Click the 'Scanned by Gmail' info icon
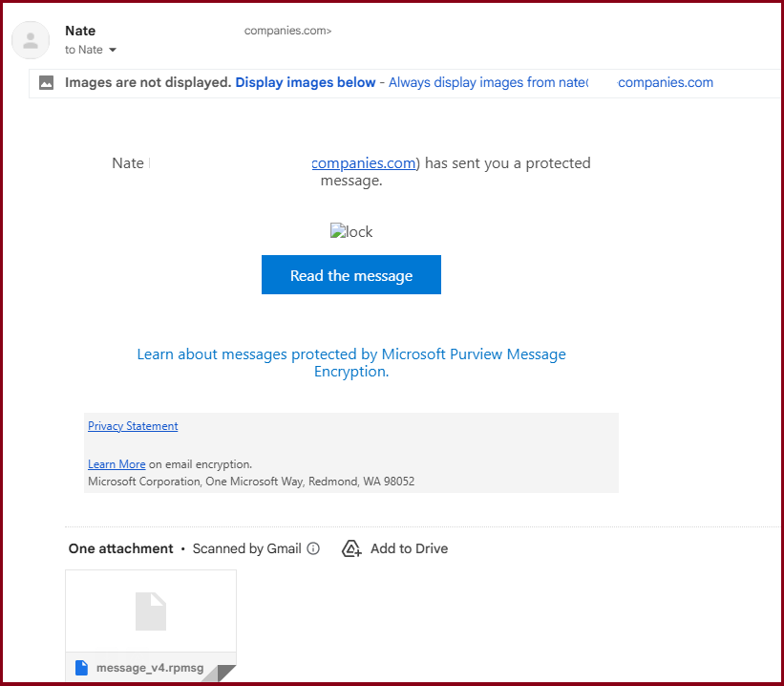Viewport: 784px width, 686px height. coord(313,548)
